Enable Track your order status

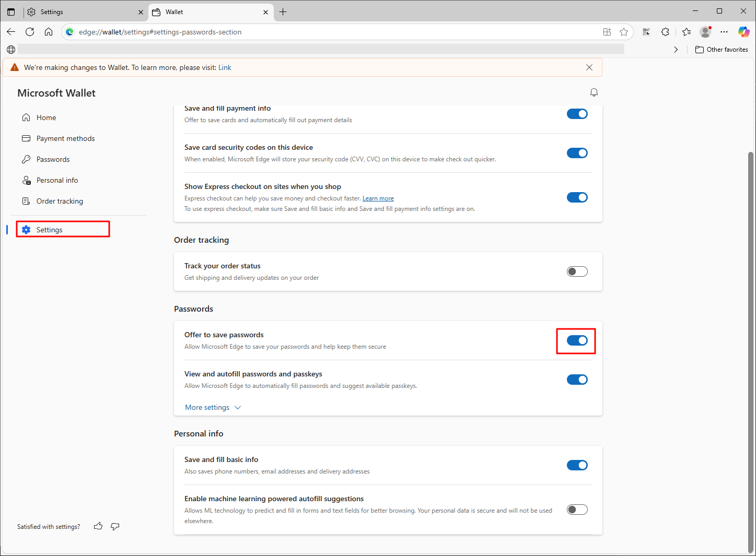pyautogui.click(x=577, y=271)
